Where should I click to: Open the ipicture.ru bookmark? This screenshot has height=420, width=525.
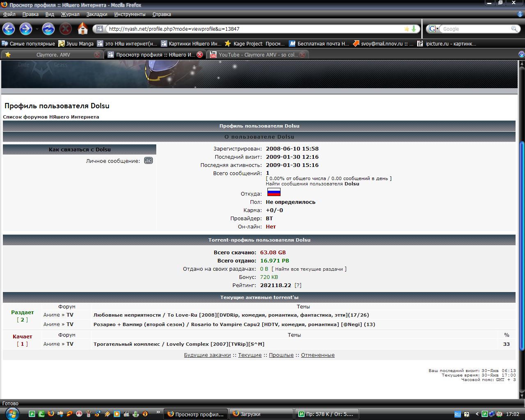pyautogui.click(x=447, y=43)
